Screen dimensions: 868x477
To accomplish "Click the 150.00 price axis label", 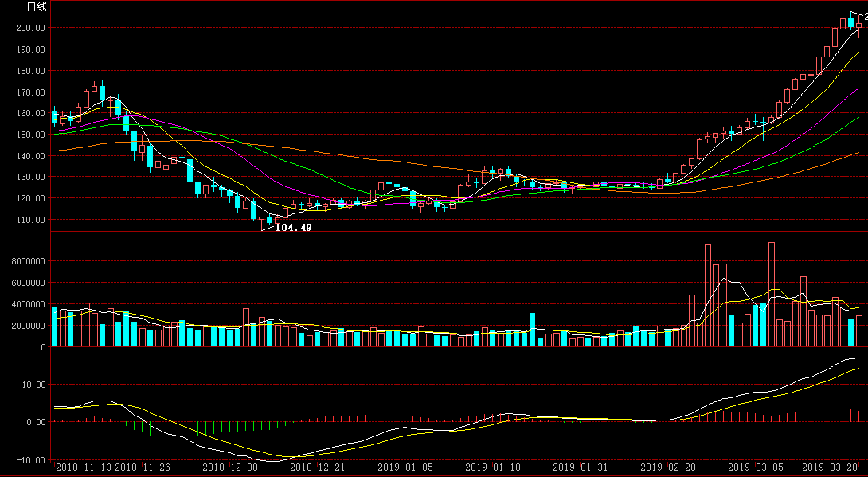I will [30, 135].
